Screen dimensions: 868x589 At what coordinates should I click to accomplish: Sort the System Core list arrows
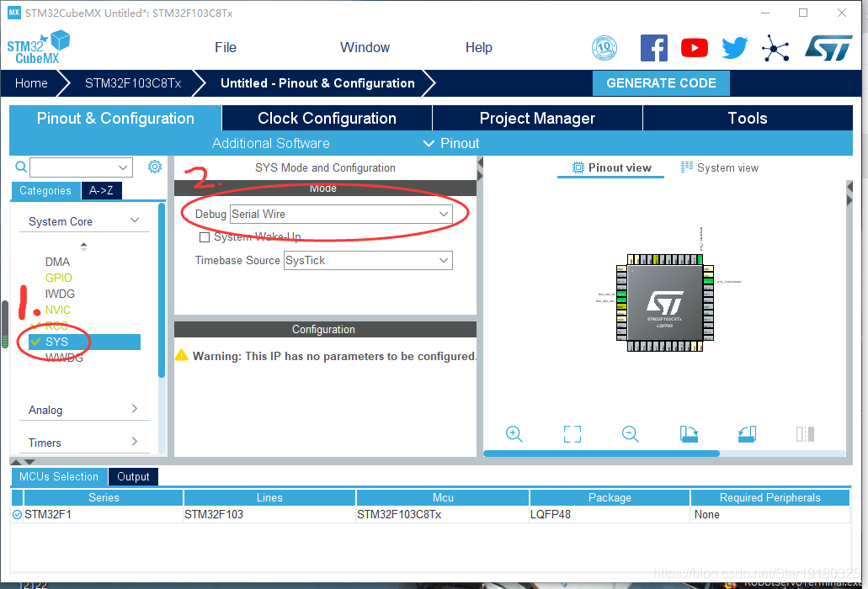pyautogui.click(x=83, y=246)
